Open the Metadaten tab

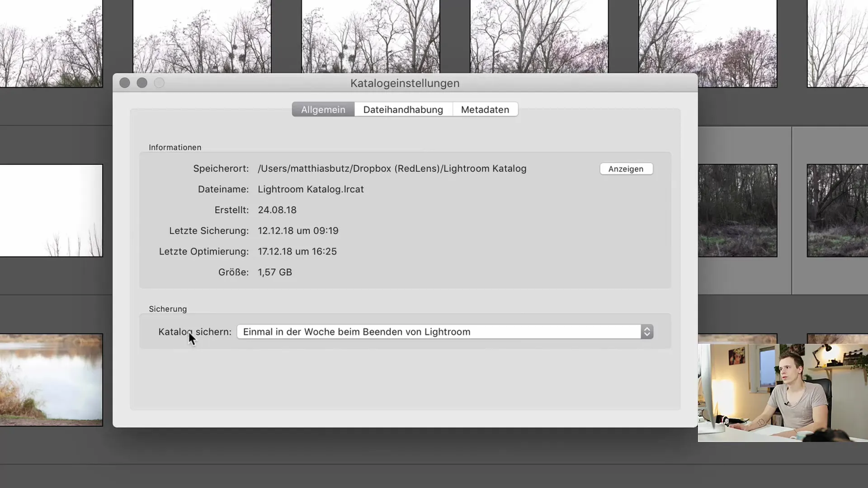485,109
